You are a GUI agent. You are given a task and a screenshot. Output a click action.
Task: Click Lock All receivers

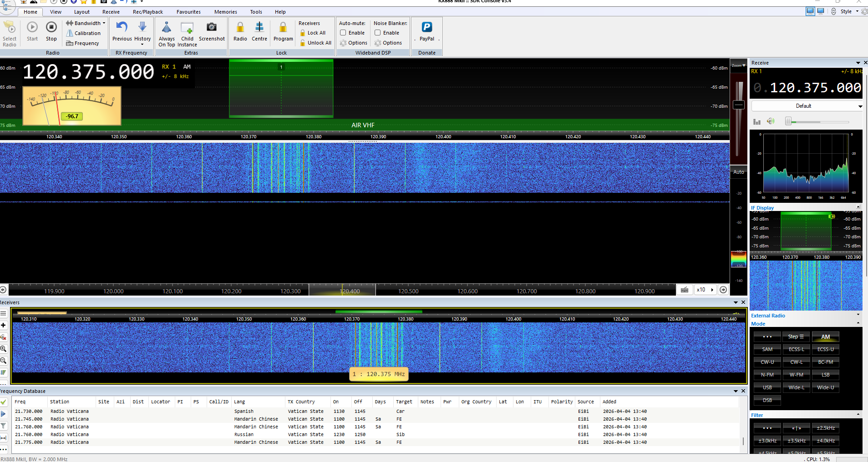pyautogui.click(x=313, y=33)
